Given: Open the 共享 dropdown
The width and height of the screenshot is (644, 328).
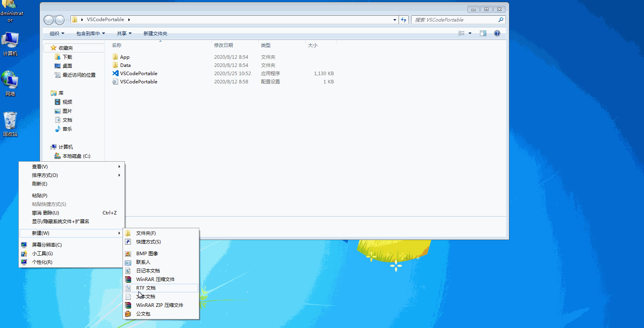Looking at the screenshot, I should (x=124, y=34).
